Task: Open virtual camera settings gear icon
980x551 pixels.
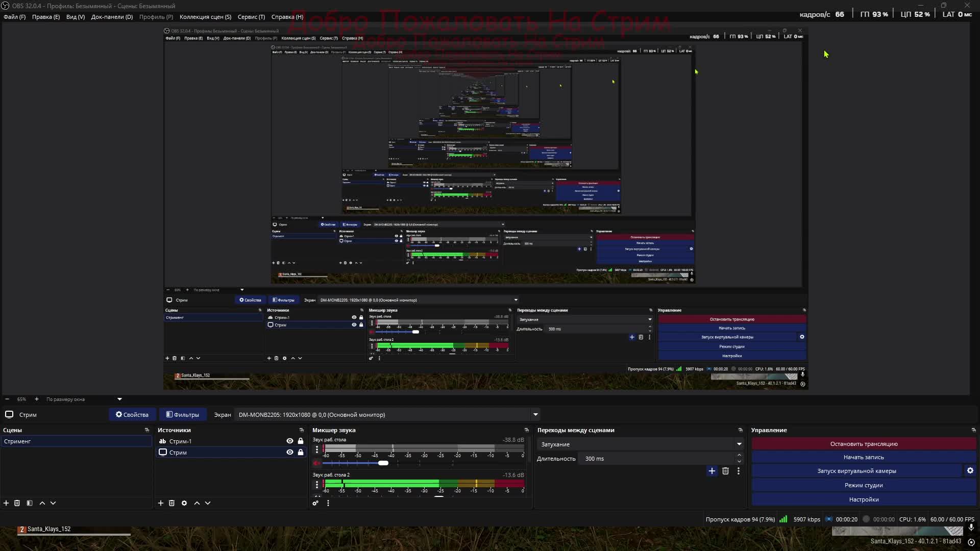Action: [x=970, y=471]
